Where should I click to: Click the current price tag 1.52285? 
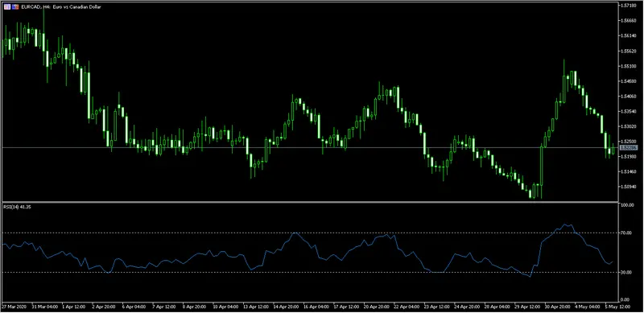629,147
